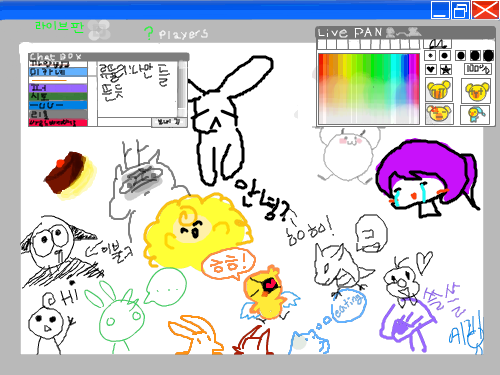The image size is (500, 375).
Task: Select the light blue user in chat list
Action: coord(58,72)
